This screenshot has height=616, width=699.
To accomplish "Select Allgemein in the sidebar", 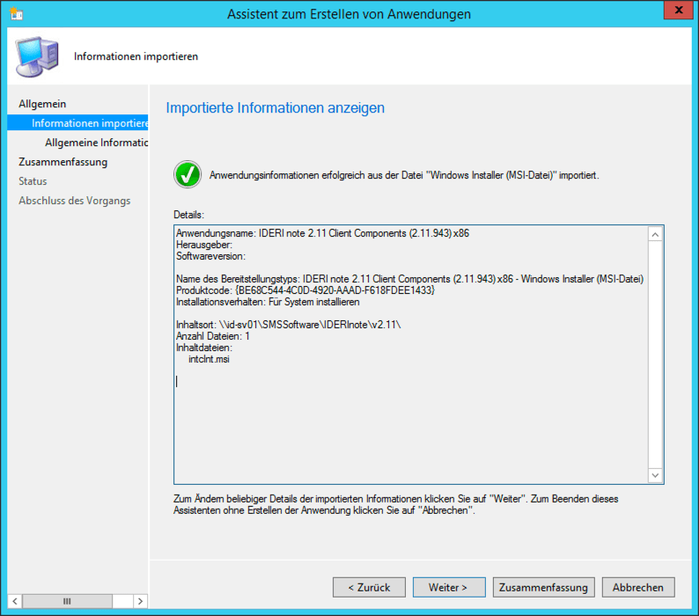I will click(42, 104).
